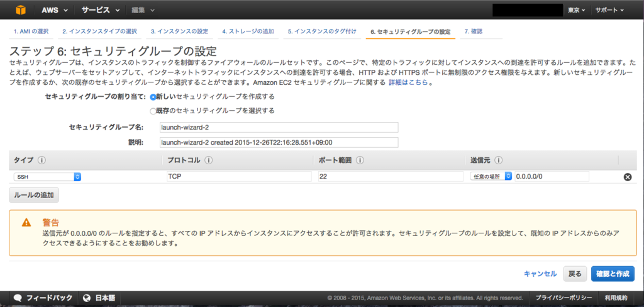The image size is (644, 307).
Task: Click the 確認と作成 button
Action: pyautogui.click(x=613, y=274)
